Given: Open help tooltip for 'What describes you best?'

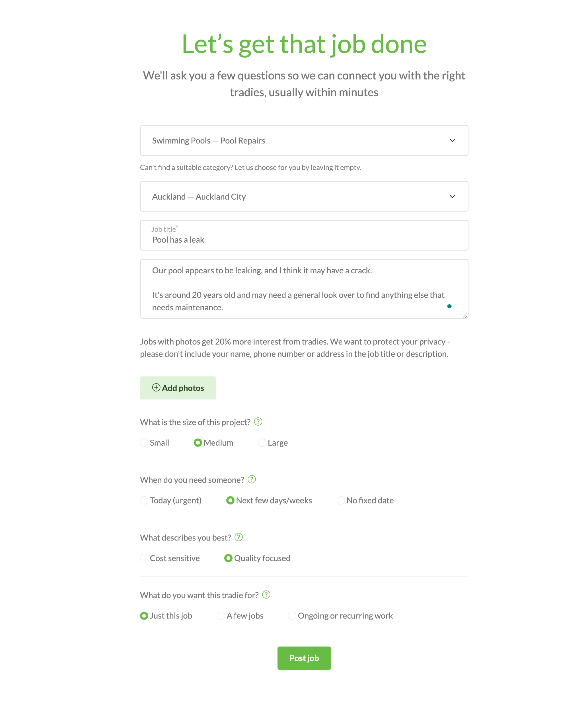Looking at the screenshot, I should pos(239,537).
